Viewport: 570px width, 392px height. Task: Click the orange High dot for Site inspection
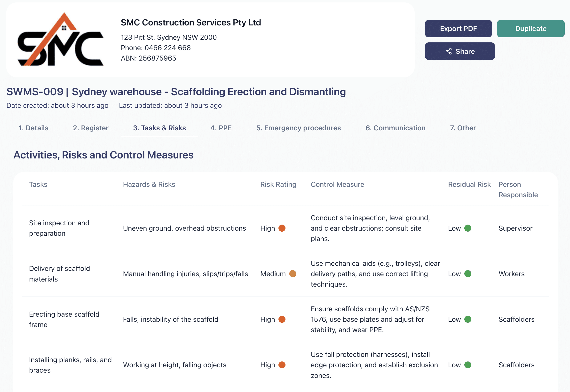282,228
